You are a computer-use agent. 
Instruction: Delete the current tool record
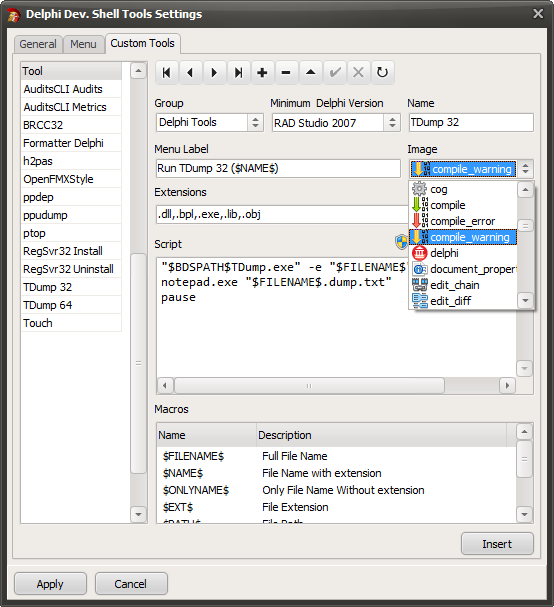pyautogui.click(x=286, y=72)
